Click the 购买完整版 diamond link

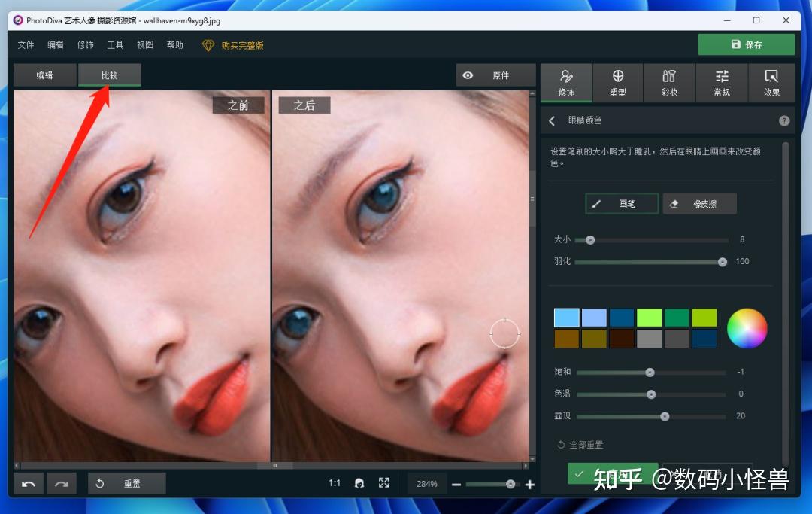233,46
